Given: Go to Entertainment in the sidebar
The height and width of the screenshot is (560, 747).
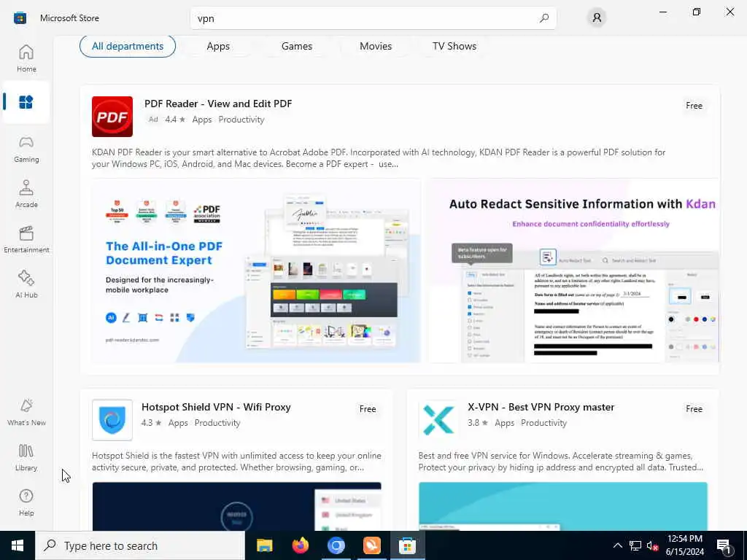Looking at the screenshot, I should coord(26,239).
